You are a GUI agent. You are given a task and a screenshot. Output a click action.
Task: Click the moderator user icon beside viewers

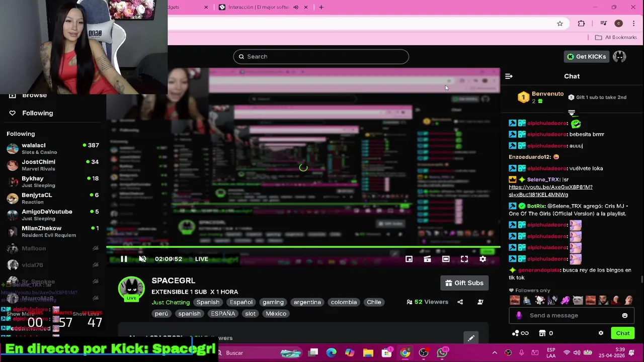tap(480, 302)
